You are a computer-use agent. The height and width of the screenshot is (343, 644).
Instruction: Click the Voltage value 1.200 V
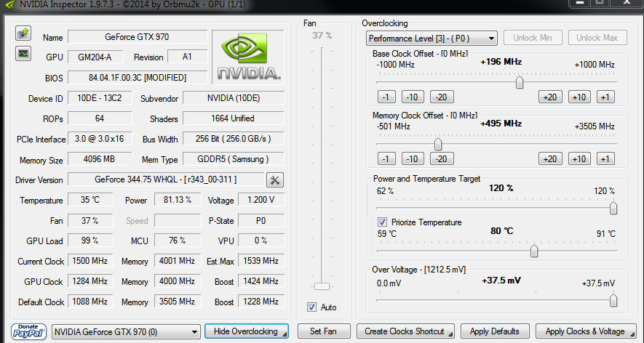(x=261, y=200)
